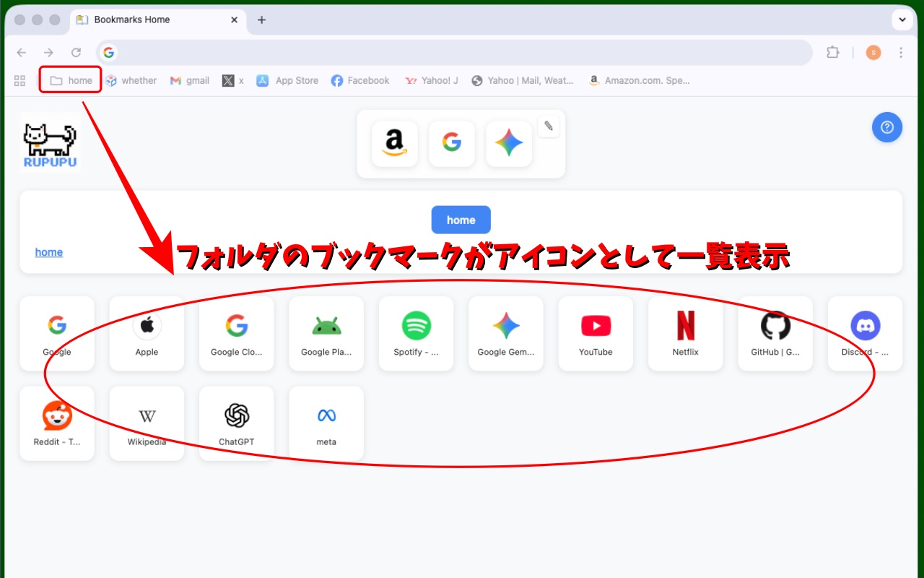924x578 pixels.
Task: Open the help question mark button
Action: tap(887, 127)
